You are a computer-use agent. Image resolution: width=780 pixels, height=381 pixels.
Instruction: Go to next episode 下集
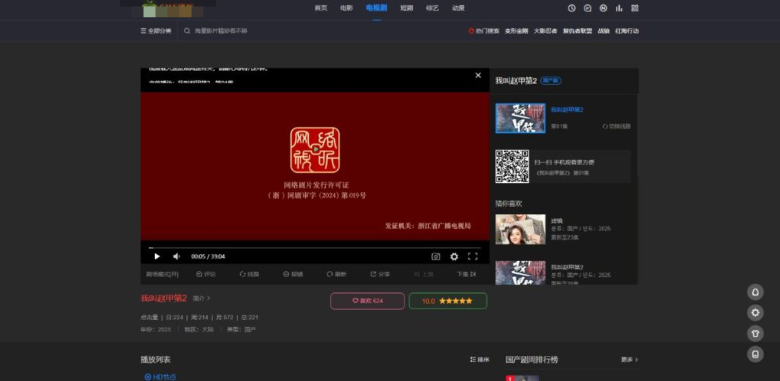(467, 274)
